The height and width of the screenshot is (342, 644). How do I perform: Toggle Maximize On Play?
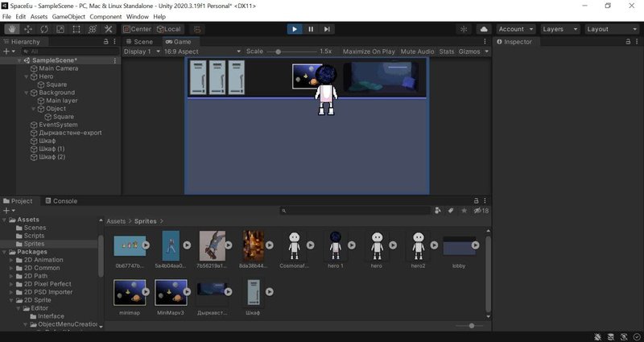(369, 52)
